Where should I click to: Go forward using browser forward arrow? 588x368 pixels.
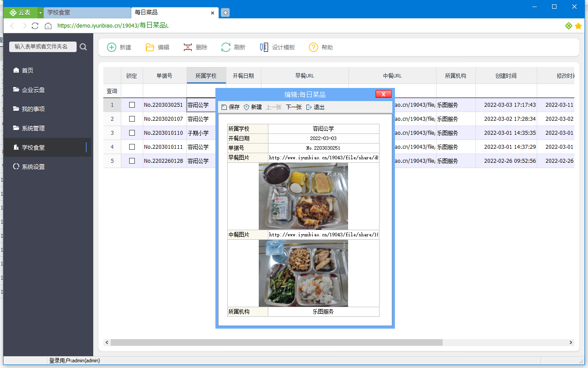25,26
